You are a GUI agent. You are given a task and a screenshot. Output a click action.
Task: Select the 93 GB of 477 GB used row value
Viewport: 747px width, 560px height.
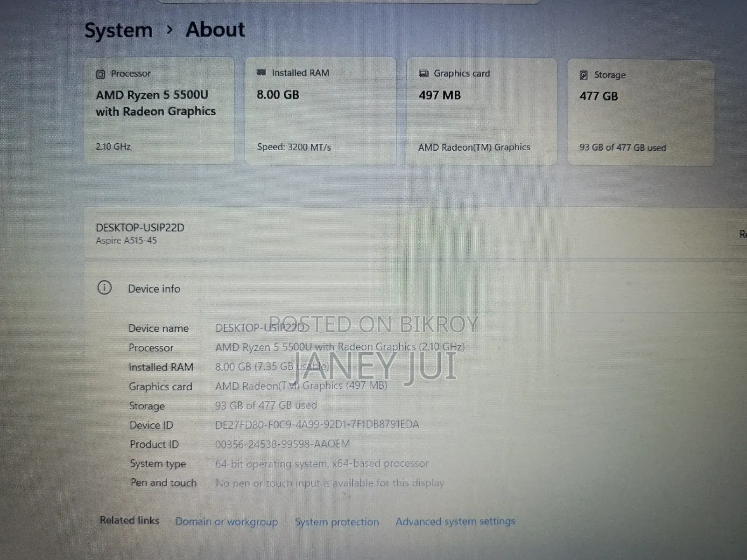point(266,405)
